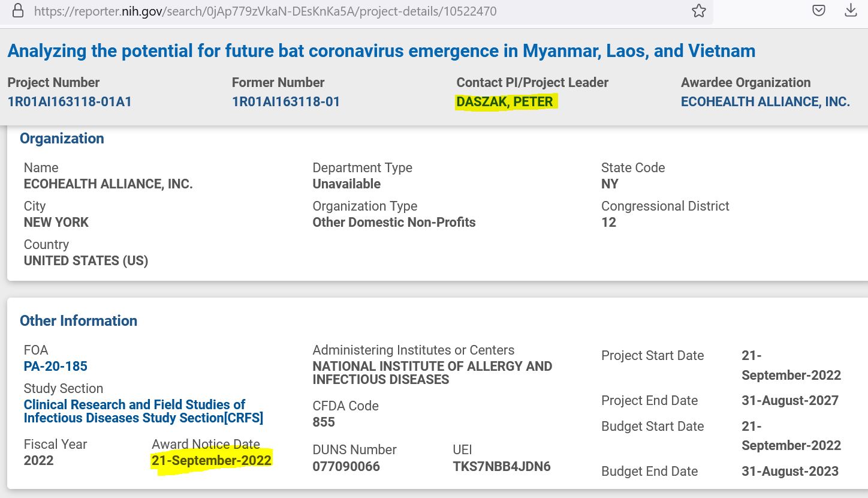Open the Awardee Organization ECOHEALTH ALLIANCE link
Screen dimensions: 868x498
(765, 102)
